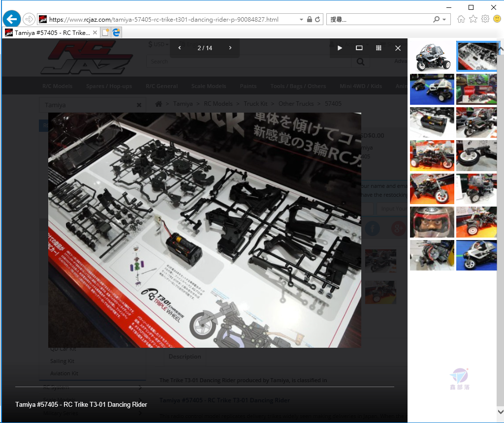The image size is (504, 423).
Task: Select the Description tab
Action: click(185, 357)
